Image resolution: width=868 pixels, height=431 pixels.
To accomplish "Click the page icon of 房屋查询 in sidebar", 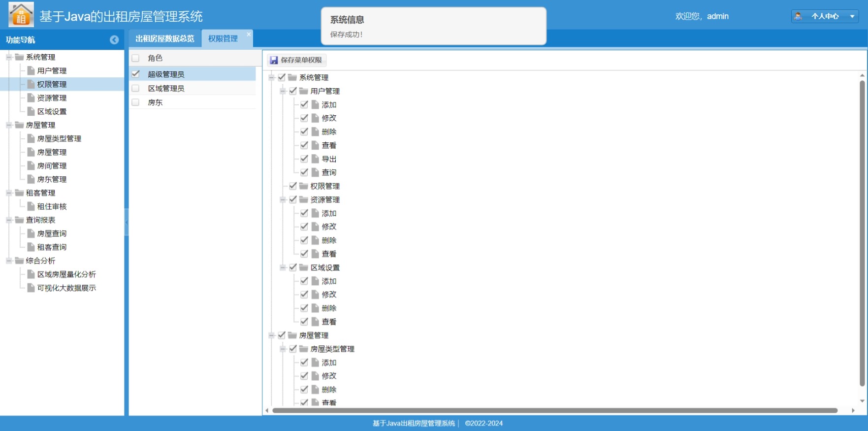I will click(x=31, y=233).
